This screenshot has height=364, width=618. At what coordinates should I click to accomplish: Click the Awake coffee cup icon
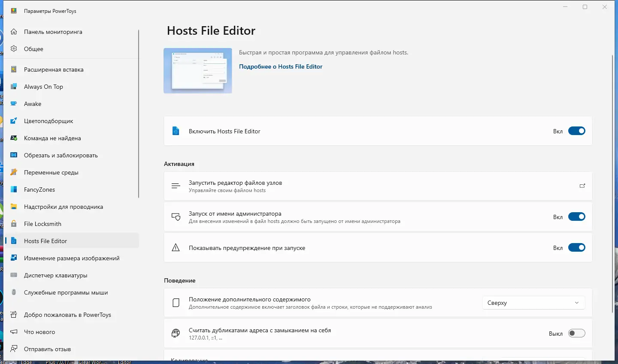click(14, 104)
